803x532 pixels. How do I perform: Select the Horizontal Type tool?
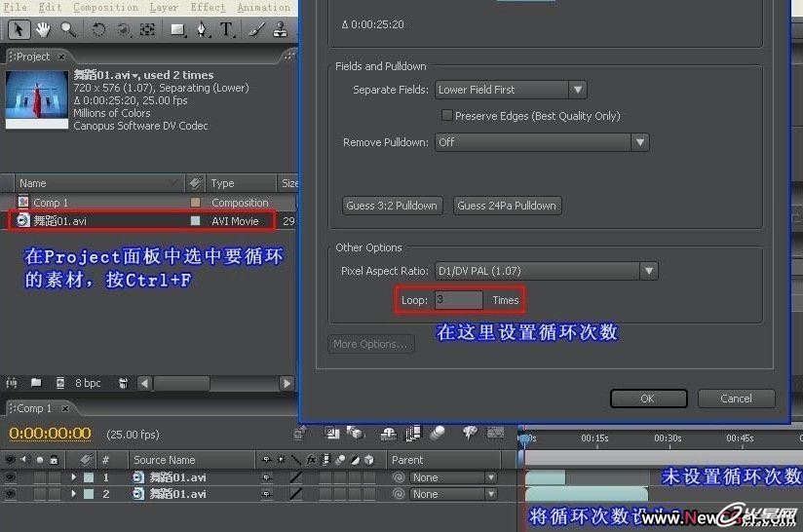pos(226,29)
